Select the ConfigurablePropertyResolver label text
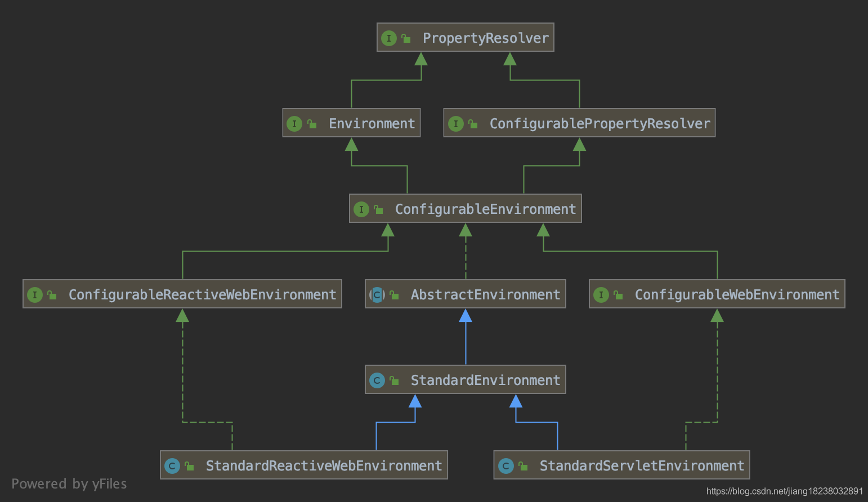Screen dimensions: 868x502 coord(600,124)
